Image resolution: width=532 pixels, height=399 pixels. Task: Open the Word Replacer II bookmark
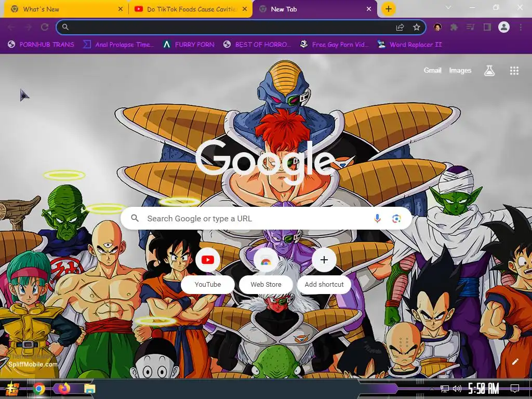click(410, 45)
